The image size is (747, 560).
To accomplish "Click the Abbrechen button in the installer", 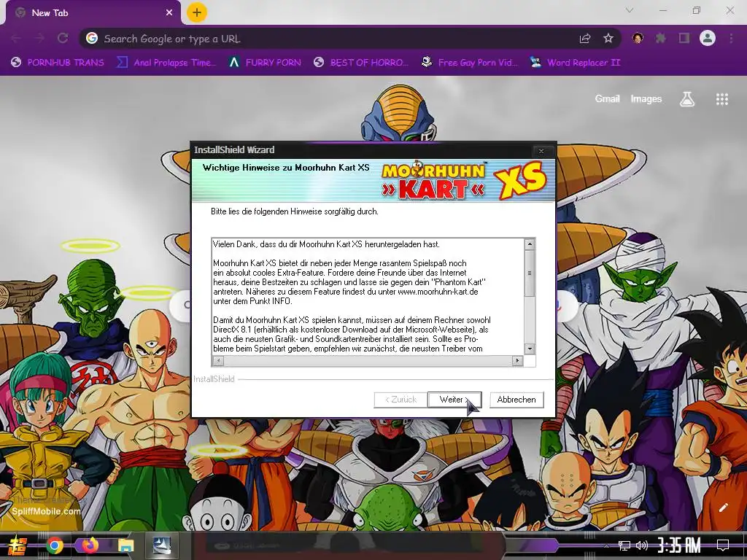I will click(x=516, y=400).
